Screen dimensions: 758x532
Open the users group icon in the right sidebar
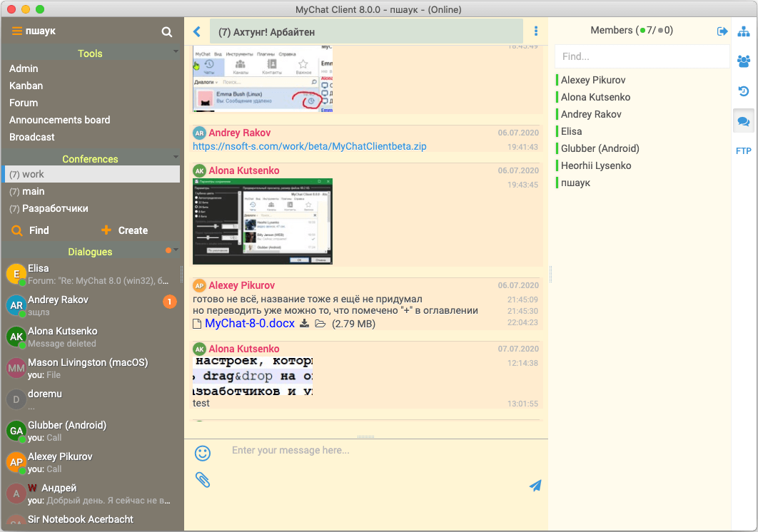(x=744, y=61)
